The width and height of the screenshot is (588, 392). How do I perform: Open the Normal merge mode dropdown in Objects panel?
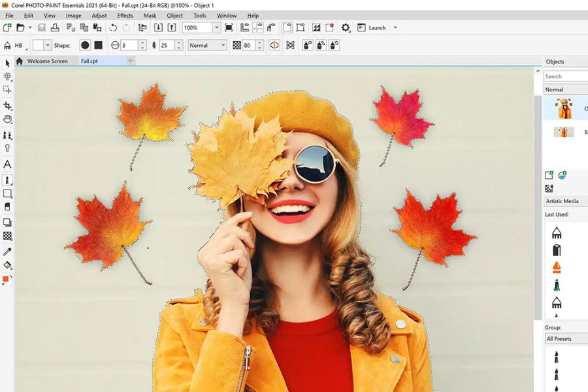pyautogui.click(x=566, y=90)
